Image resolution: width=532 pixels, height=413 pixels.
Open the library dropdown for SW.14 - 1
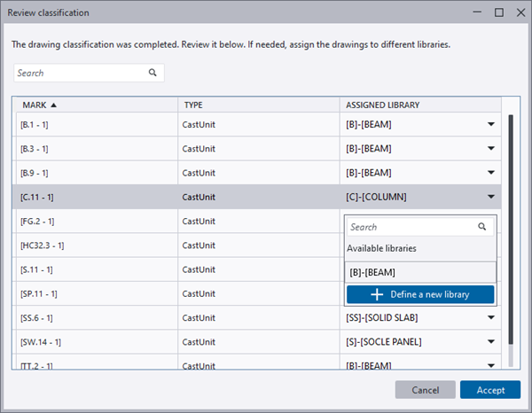[x=491, y=341]
